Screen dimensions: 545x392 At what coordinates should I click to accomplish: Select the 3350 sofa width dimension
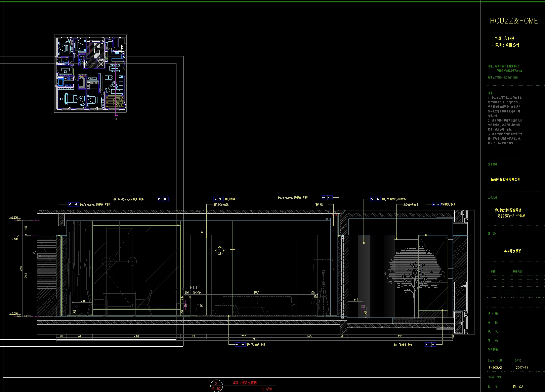256,293
